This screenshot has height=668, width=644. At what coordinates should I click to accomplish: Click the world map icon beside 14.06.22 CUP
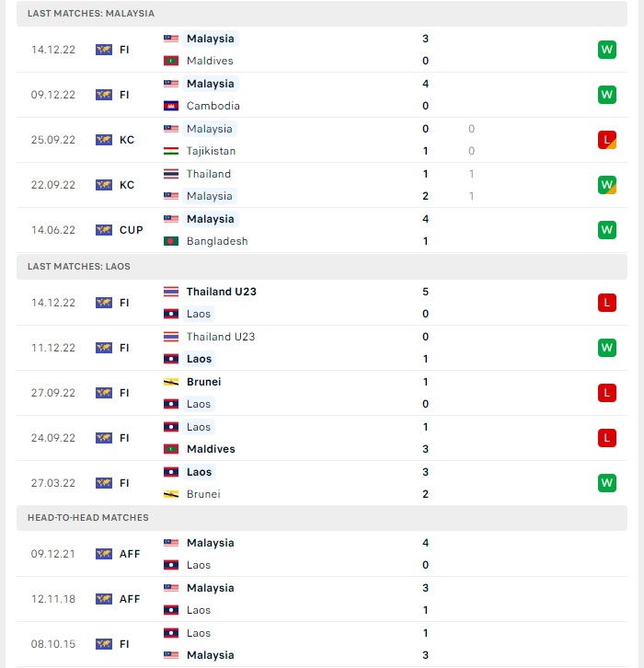pyautogui.click(x=103, y=230)
